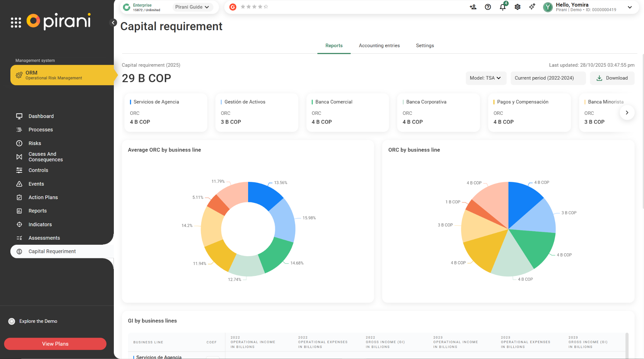Open the Model: TSA dropdown
The width and height of the screenshot is (644, 359).
tap(486, 78)
